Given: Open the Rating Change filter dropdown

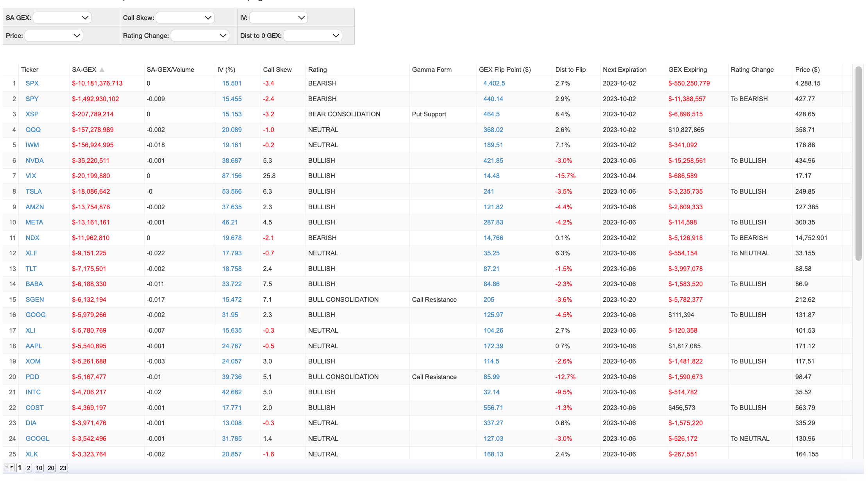Looking at the screenshot, I should (200, 36).
